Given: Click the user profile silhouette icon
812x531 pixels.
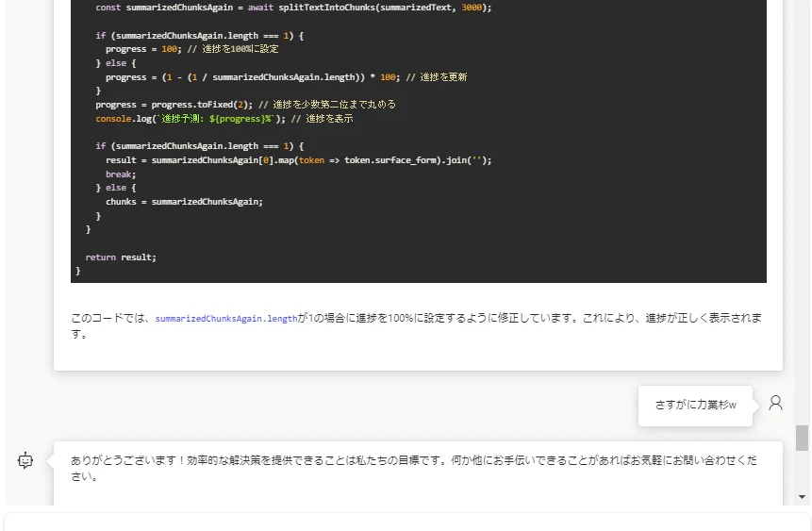Looking at the screenshot, I should [775, 403].
